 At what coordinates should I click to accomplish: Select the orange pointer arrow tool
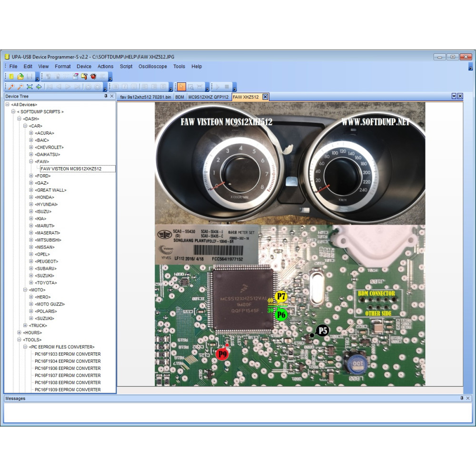point(181,87)
